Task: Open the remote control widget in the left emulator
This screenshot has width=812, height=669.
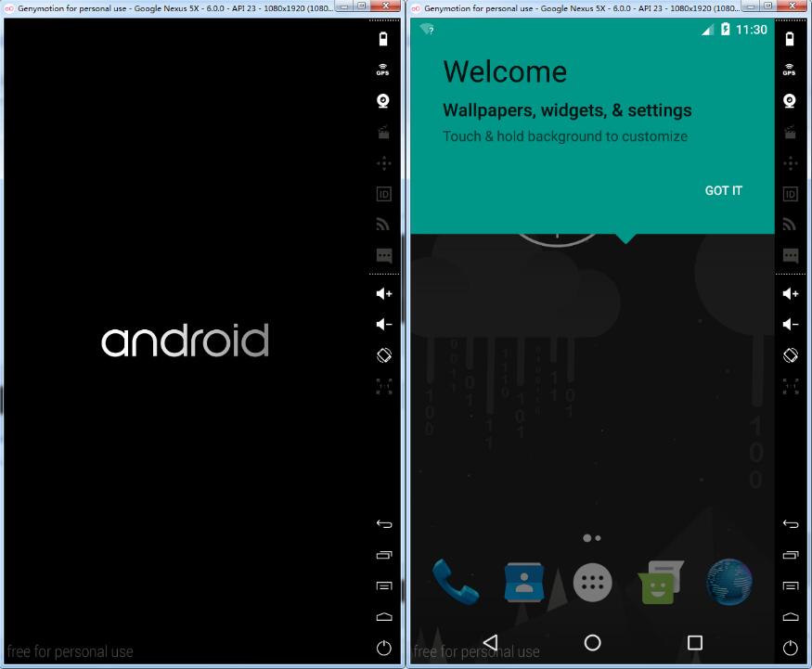Action: (x=384, y=163)
